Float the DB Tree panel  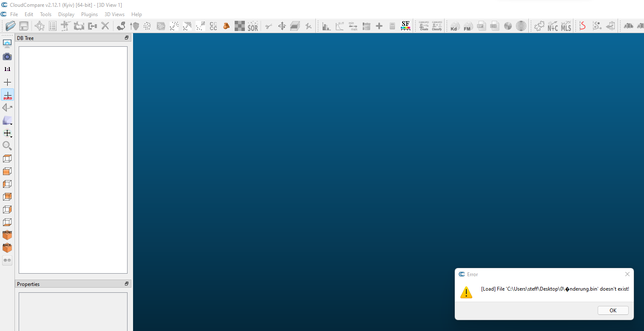126,38
